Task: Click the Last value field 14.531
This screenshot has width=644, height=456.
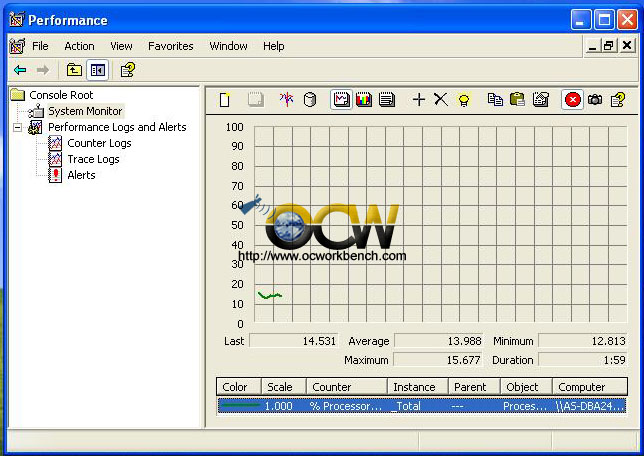Action: (294, 341)
